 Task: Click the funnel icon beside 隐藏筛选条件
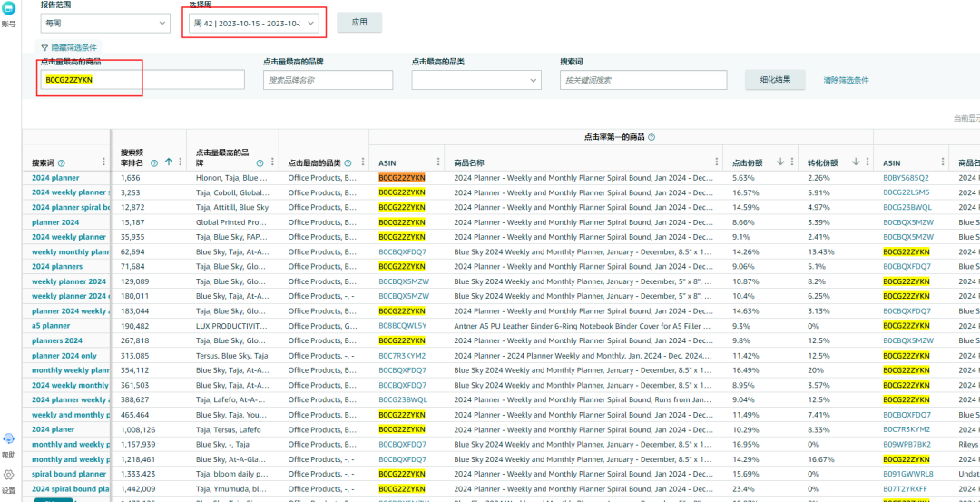(44, 47)
